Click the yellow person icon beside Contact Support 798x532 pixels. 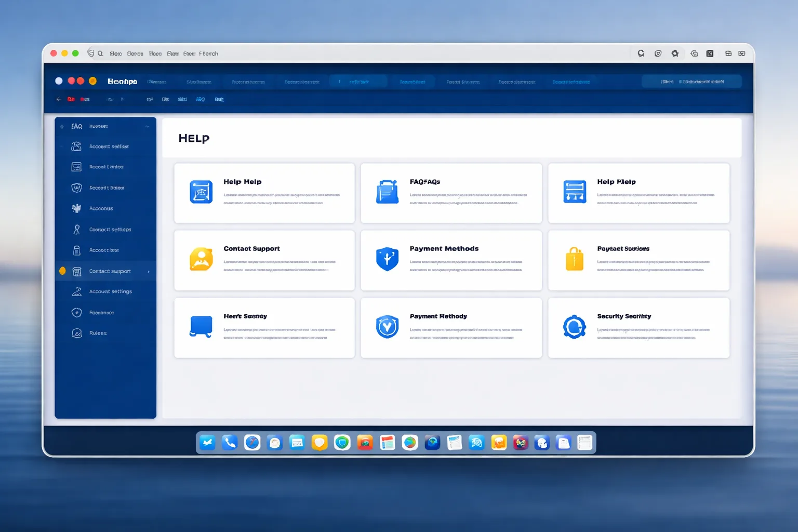(201, 259)
